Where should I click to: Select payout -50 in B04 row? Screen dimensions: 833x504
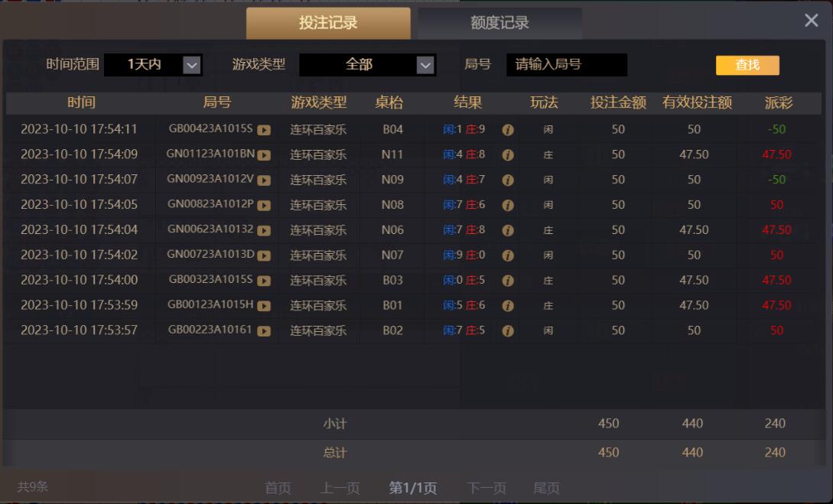(776, 129)
